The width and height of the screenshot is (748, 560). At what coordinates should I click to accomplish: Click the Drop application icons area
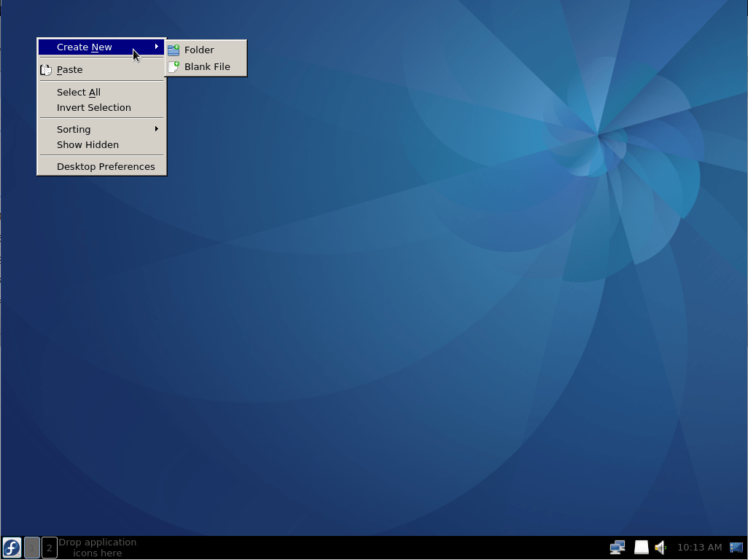coord(97,547)
